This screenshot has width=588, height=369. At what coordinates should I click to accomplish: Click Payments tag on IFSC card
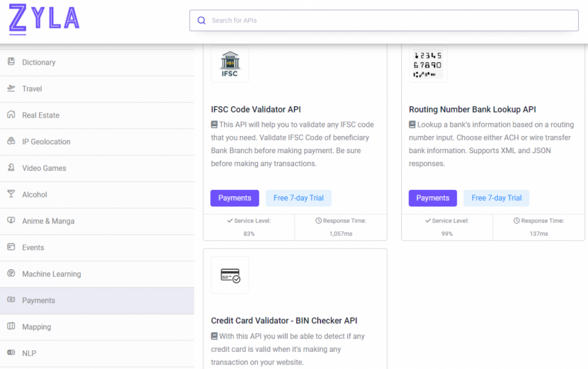click(x=235, y=198)
